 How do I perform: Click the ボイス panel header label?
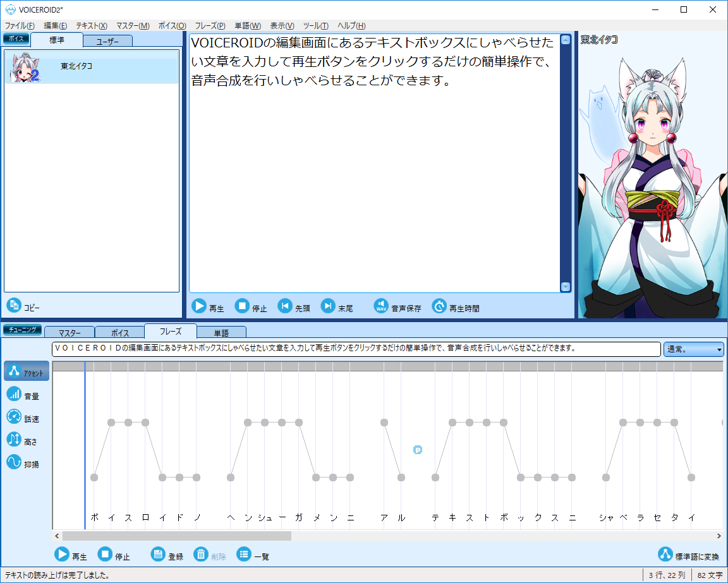16,39
